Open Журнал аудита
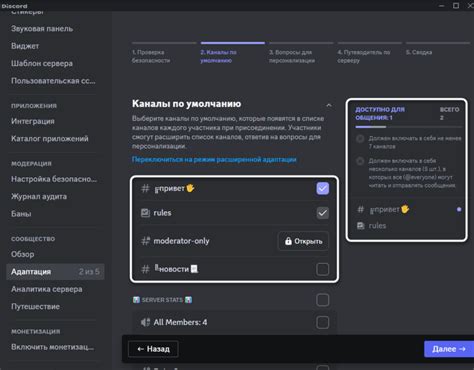The height and width of the screenshot is (370, 474). coord(55,196)
